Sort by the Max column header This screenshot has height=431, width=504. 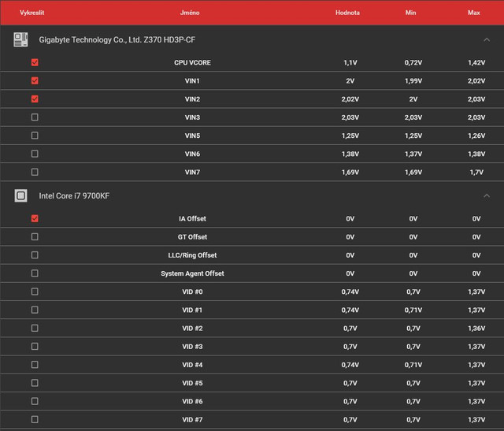(474, 13)
